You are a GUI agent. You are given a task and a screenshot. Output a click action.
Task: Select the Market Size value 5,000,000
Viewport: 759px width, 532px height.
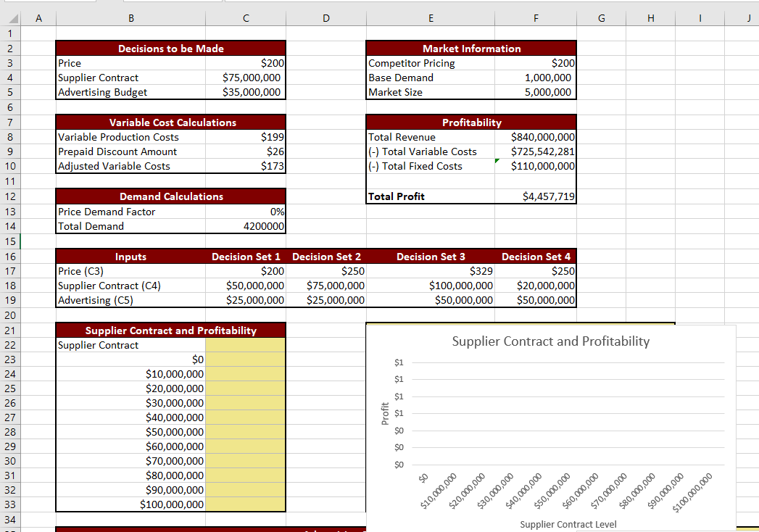click(x=535, y=92)
